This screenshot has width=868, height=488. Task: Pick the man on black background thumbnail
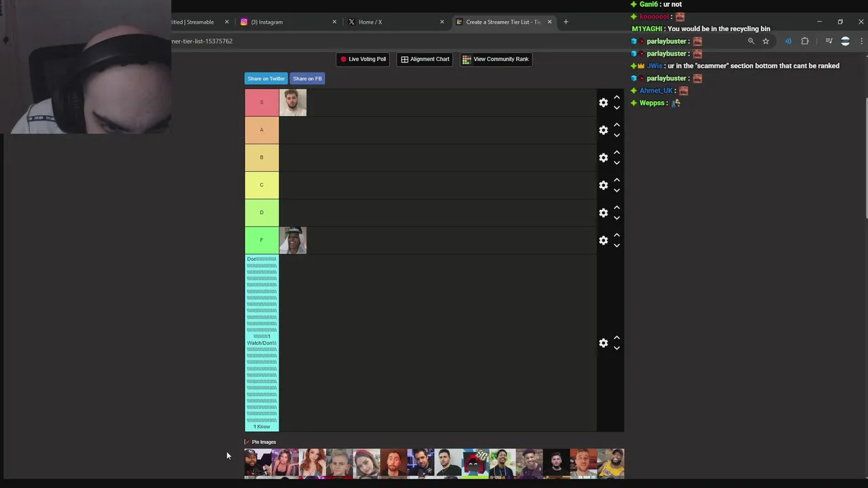pos(557,462)
